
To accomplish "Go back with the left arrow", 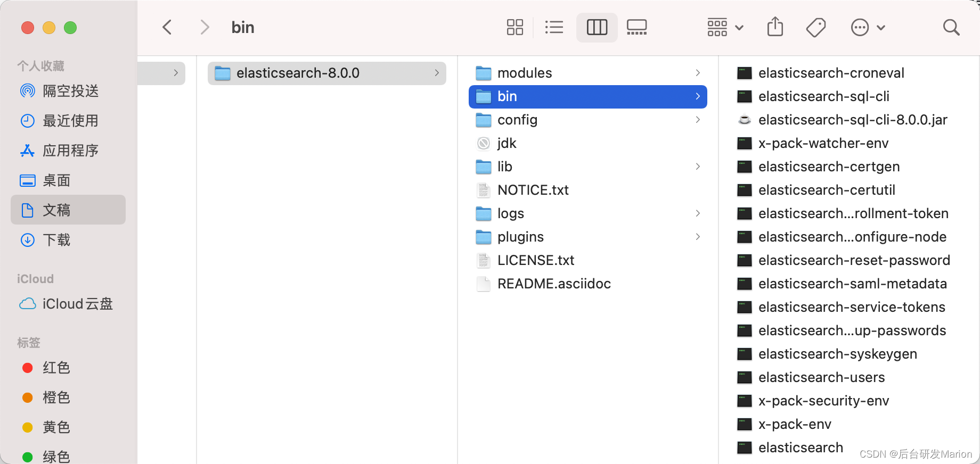I will point(167,27).
